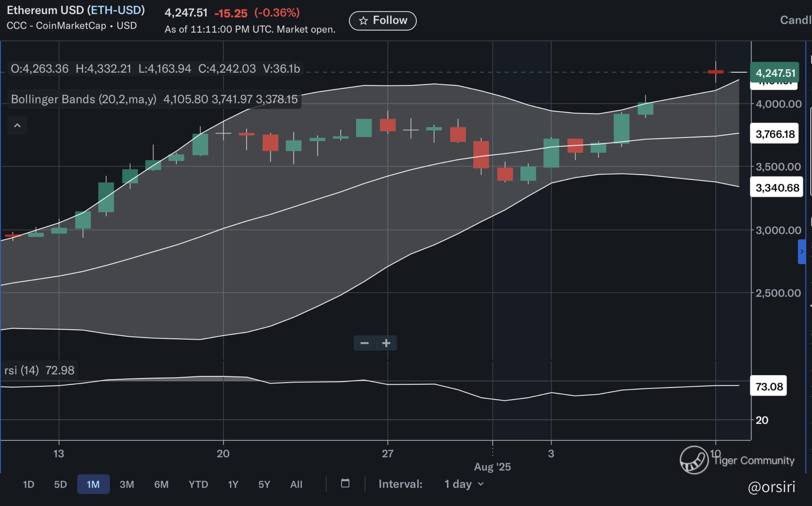Click the rsi (14) indicator label

pos(21,370)
